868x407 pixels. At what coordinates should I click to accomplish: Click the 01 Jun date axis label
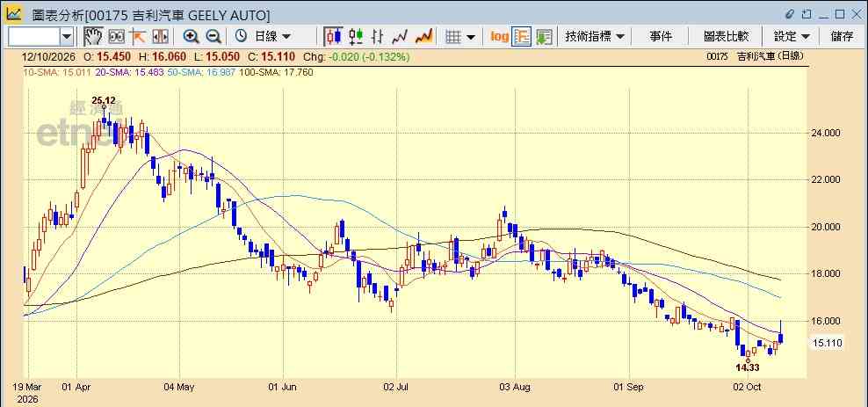(283, 387)
